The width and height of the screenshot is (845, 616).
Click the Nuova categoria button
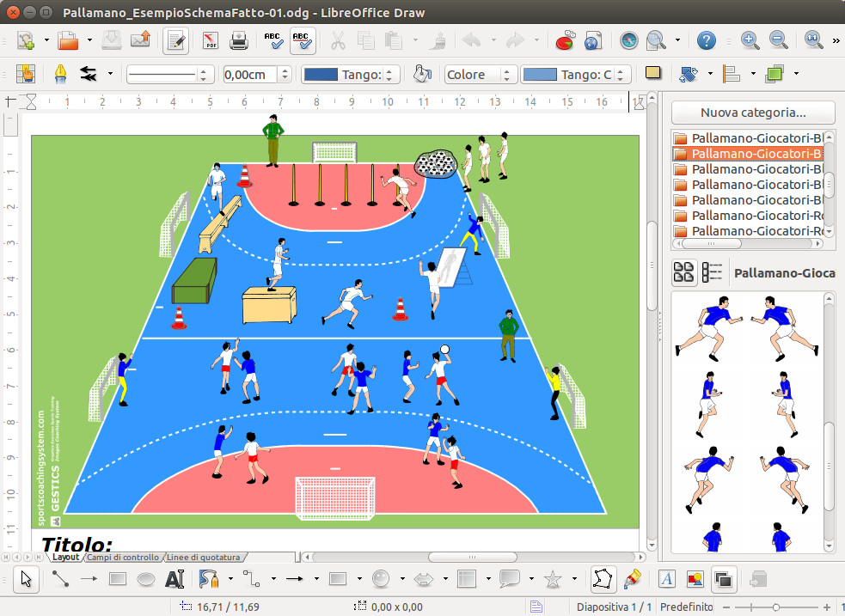tap(753, 113)
